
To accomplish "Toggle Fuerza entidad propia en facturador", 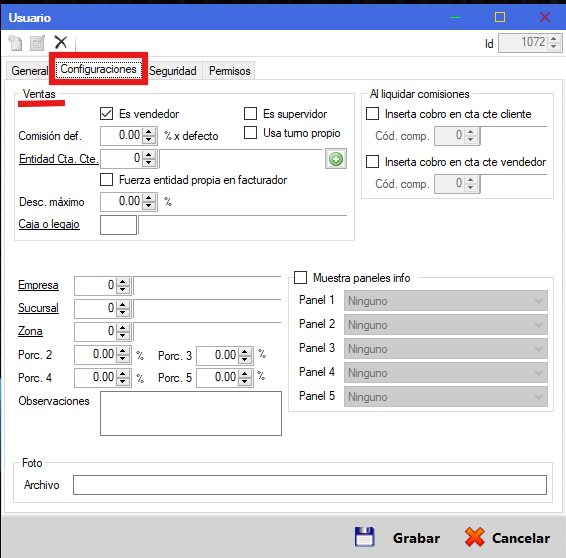I will pos(106,179).
